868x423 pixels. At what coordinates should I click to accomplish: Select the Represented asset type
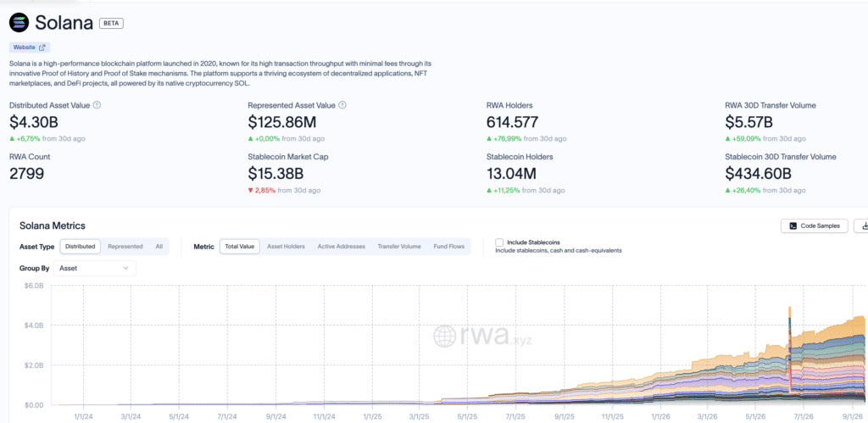(125, 247)
